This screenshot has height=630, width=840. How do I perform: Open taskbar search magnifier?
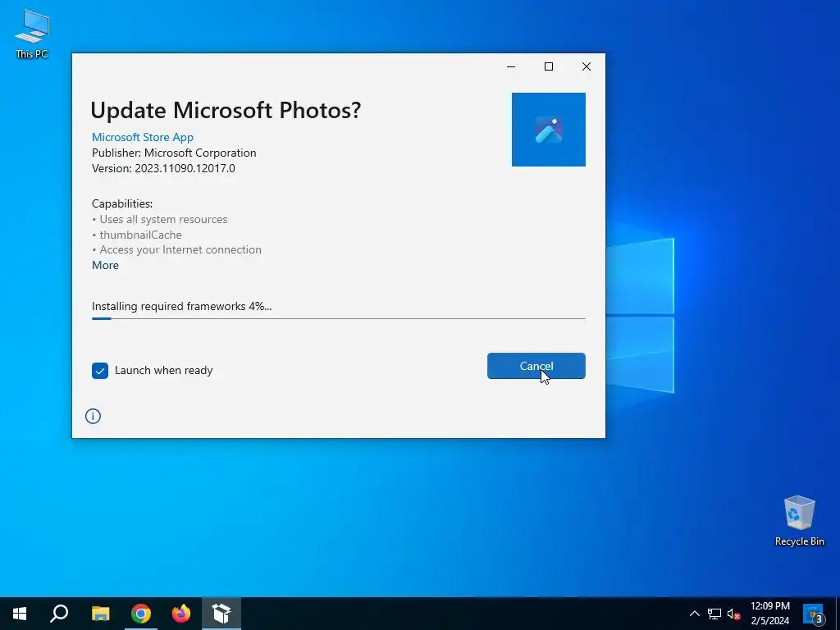pos(59,614)
